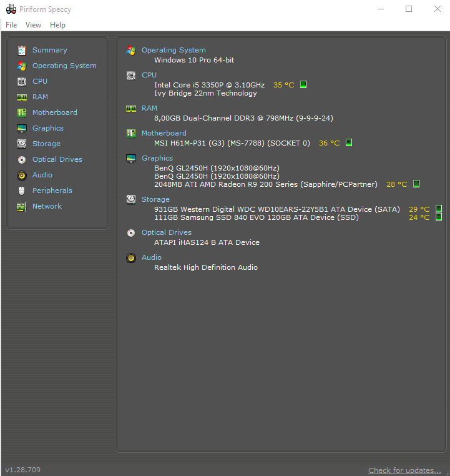Click the green indicator next to Western Digital 29 °C
The height and width of the screenshot is (476, 450).
(x=439, y=209)
